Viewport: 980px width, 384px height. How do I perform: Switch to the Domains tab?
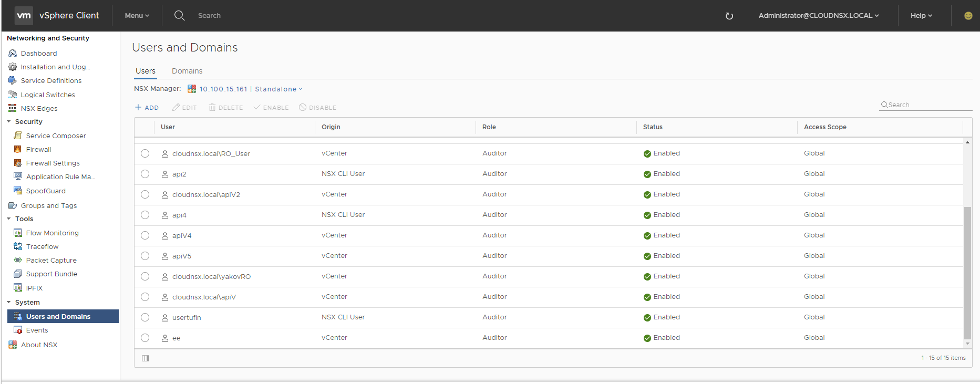tap(187, 71)
